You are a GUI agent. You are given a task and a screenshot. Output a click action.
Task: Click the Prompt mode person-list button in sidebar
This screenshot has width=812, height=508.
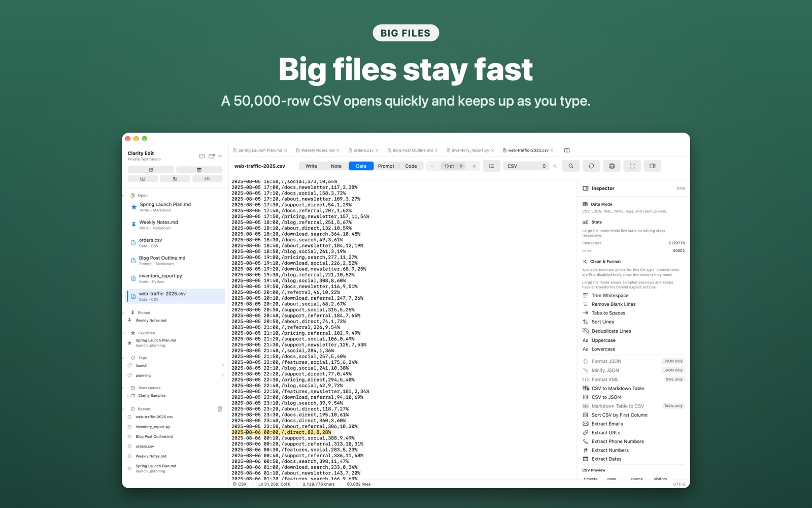(175, 179)
